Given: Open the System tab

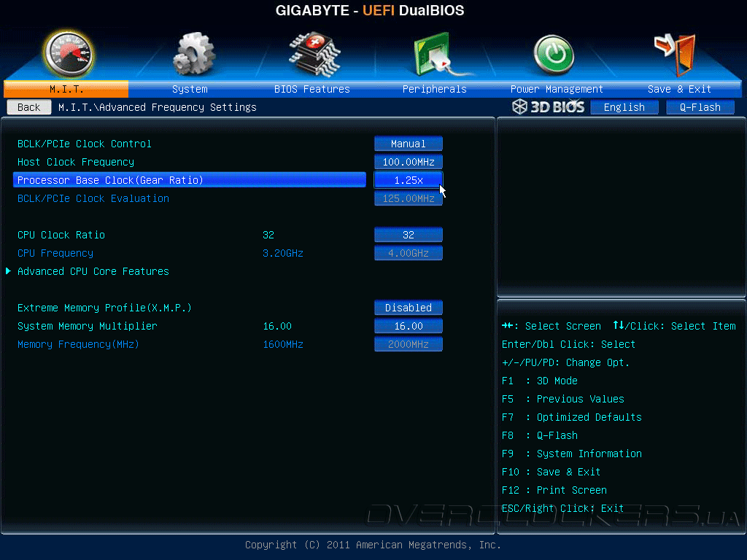Looking at the screenshot, I should point(190,89).
